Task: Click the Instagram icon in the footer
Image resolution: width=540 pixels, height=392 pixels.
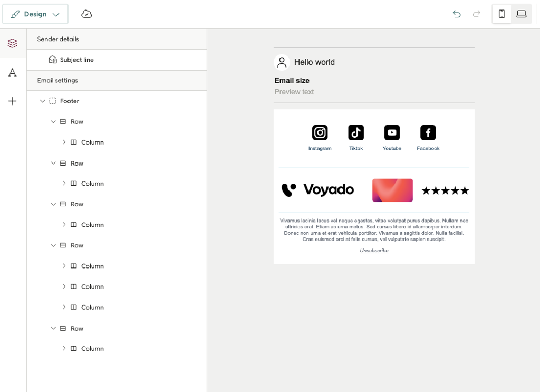Action: point(320,132)
